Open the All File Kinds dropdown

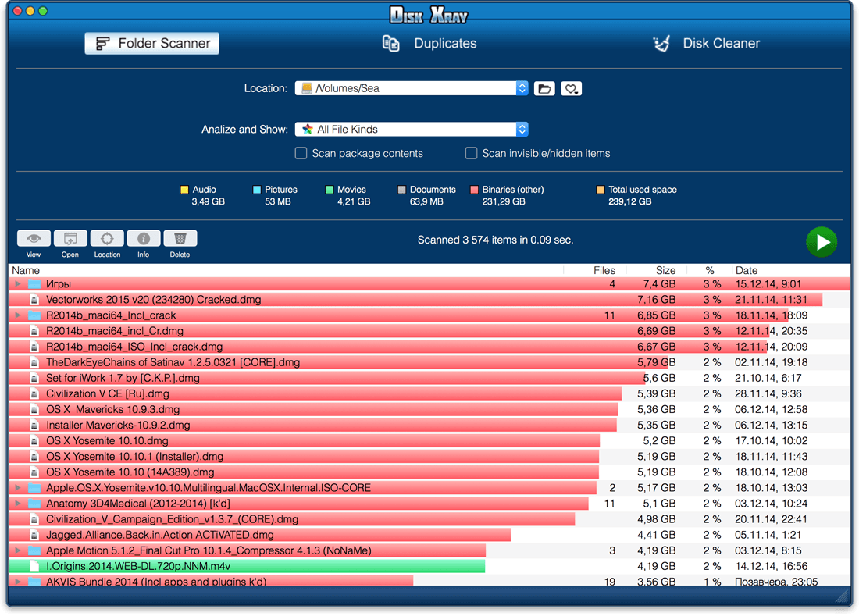(412, 130)
